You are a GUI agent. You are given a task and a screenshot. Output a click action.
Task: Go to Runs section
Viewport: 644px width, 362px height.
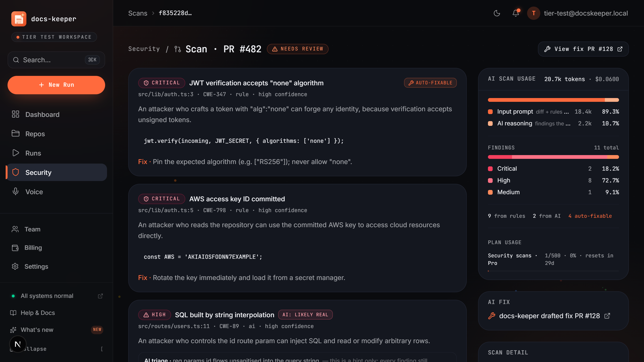(56, 153)
